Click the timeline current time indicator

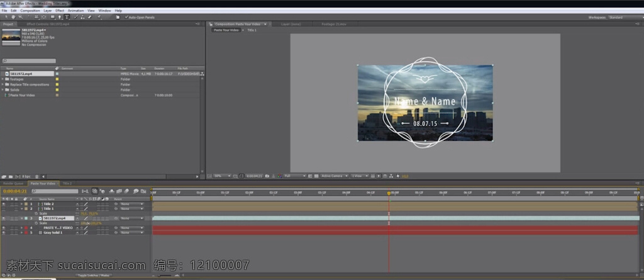[389, 193]
